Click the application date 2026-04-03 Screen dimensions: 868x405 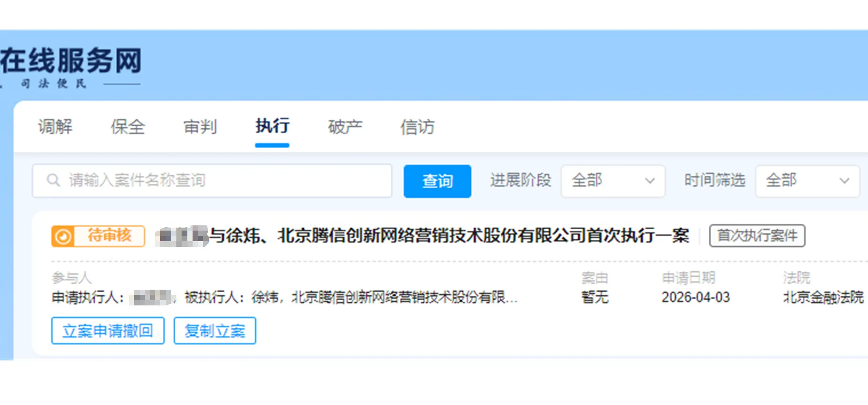[x=695, y=297]
